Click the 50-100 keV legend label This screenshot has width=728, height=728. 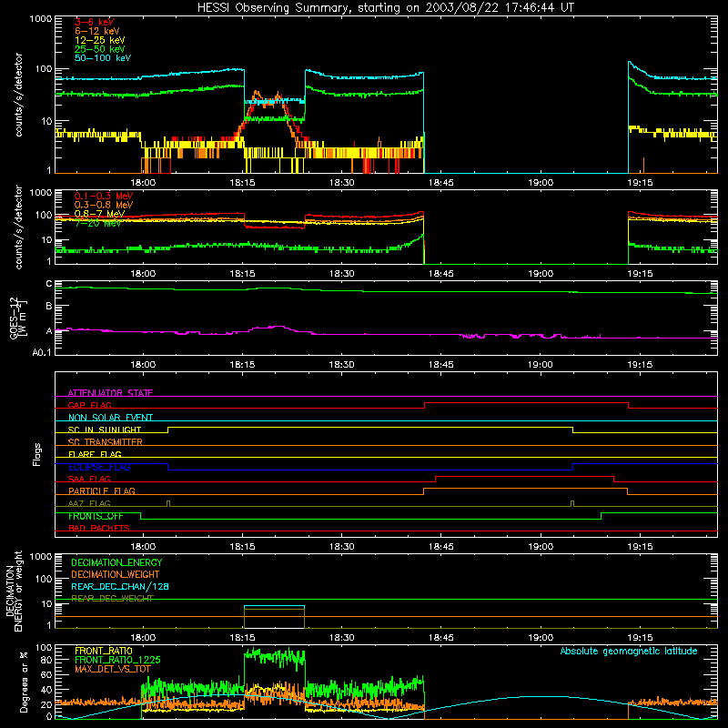tap(103, 58)
